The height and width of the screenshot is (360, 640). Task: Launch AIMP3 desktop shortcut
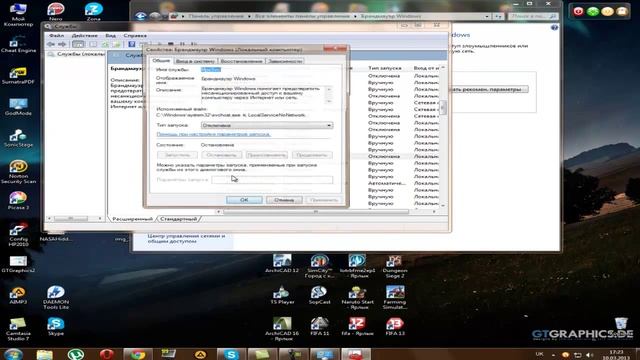pos(18,295)
